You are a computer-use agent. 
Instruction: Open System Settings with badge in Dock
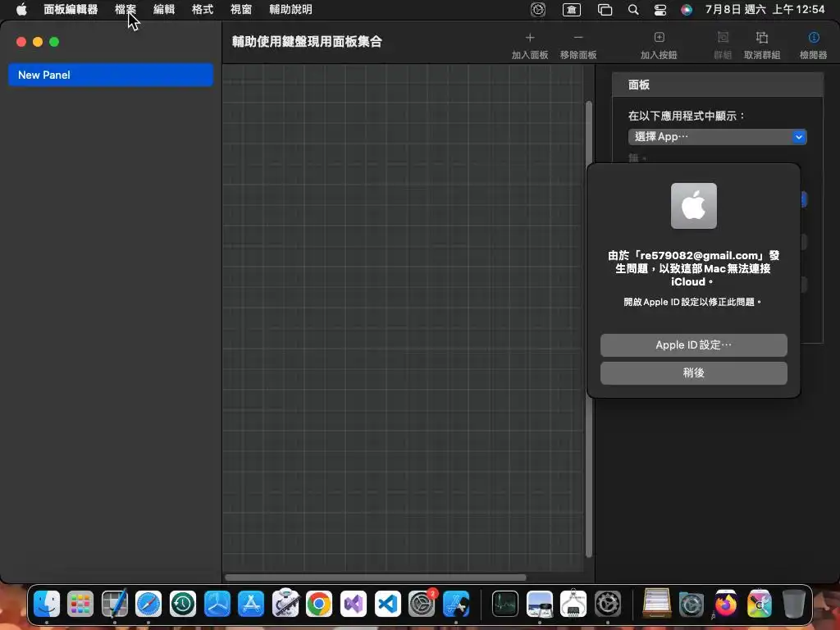click(x=422, y=604)
